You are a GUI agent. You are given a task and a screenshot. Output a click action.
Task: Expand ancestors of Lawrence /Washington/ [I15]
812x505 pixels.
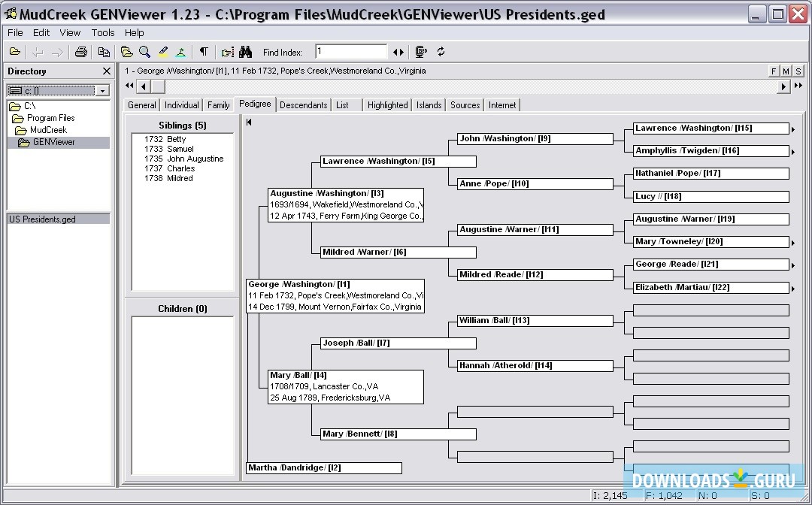click(793, 129)
